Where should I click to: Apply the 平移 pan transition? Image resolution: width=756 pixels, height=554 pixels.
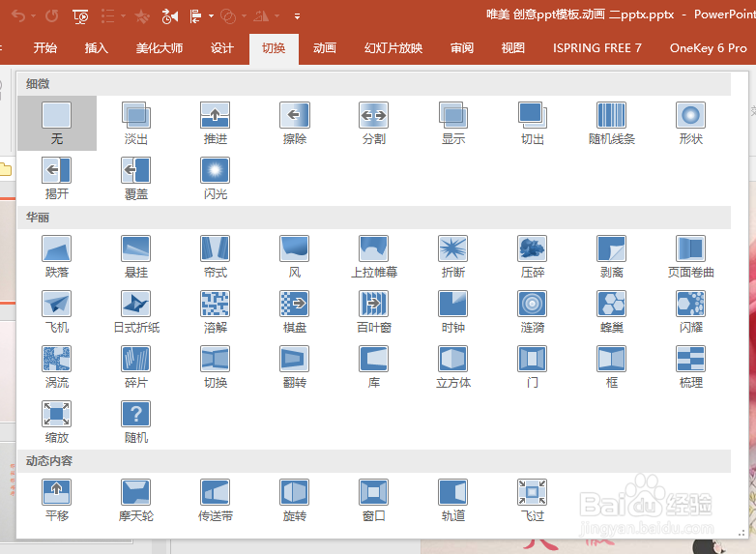point(57,501)
